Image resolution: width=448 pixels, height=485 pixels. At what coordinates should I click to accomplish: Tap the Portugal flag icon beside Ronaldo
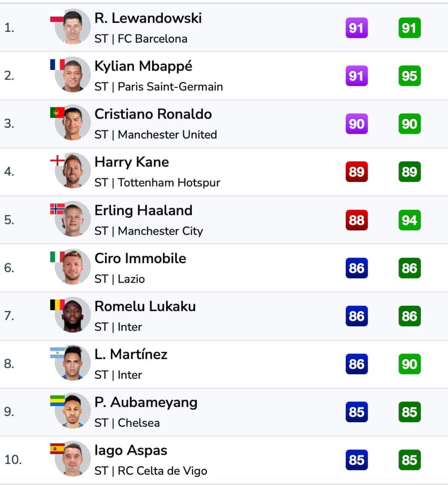tap(57, 112)
